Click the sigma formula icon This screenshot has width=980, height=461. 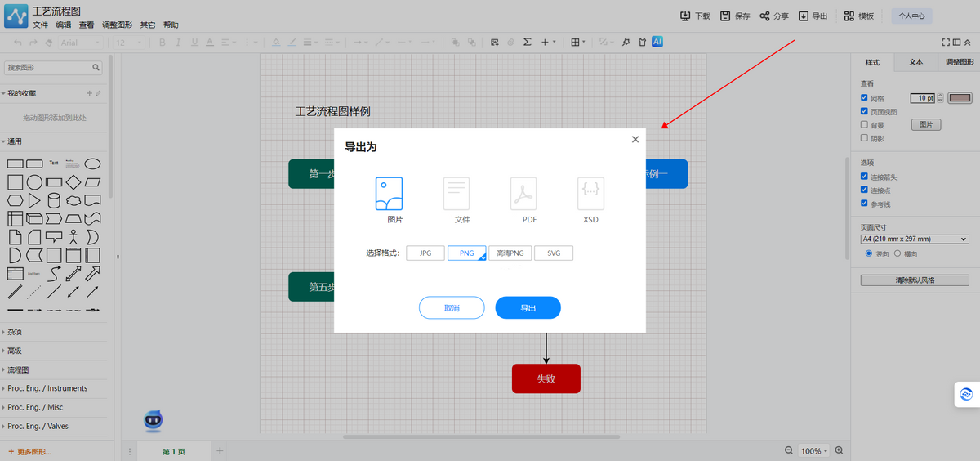[x=527, y=42]
